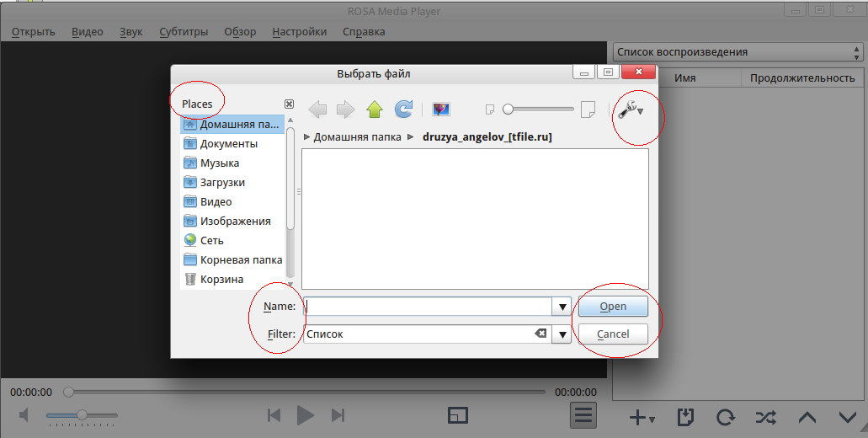Open Документы in Places list
868x438 pixels.
pyautogui.click(x=232, y=143)
